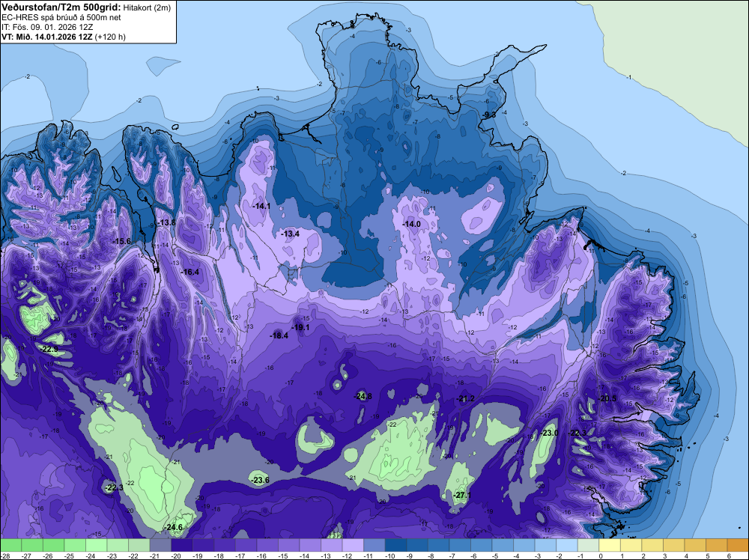Click the -21.2 temperature value

pos(466,398)
